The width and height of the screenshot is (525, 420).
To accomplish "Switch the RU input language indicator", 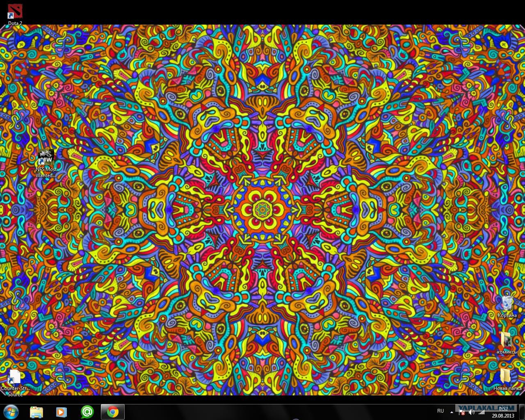I will click(441, 411).
